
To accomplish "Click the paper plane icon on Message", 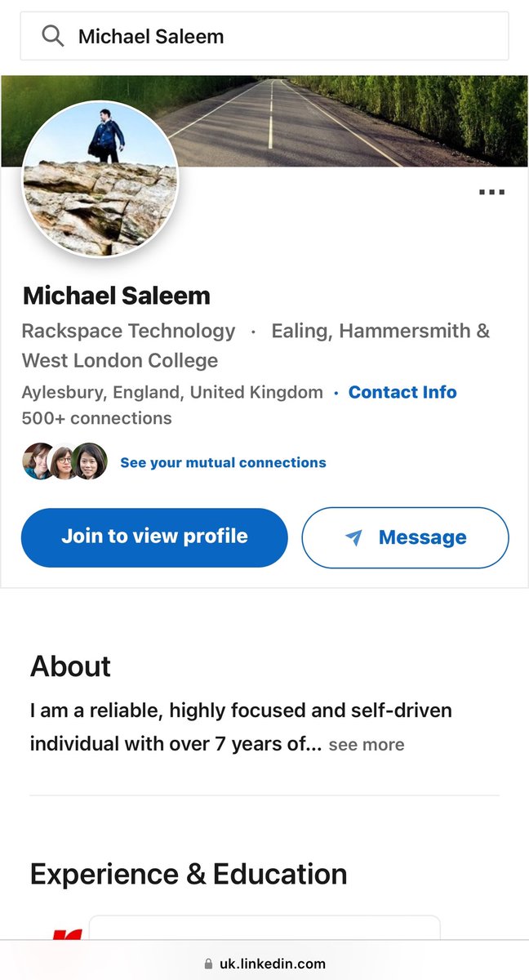I will point(353,537).
